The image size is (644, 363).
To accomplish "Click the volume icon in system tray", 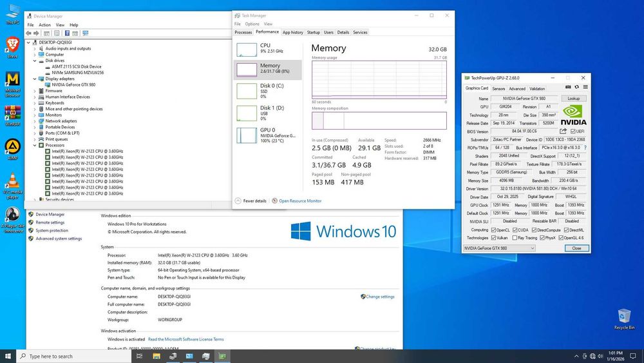I will pyautogui.click(x=600, y=356).
